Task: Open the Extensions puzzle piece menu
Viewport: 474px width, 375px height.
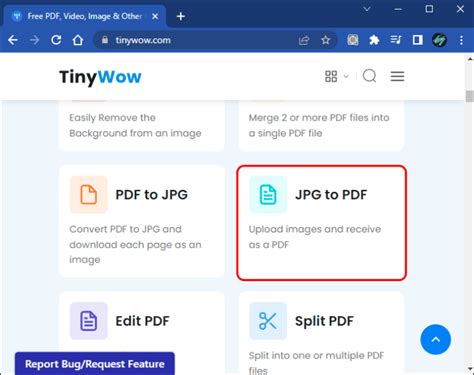Action: [x=374, y=40]
